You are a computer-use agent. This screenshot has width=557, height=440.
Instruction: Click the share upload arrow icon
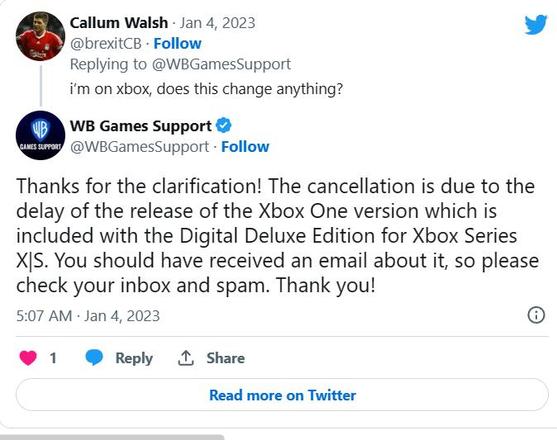pos(185,358)
